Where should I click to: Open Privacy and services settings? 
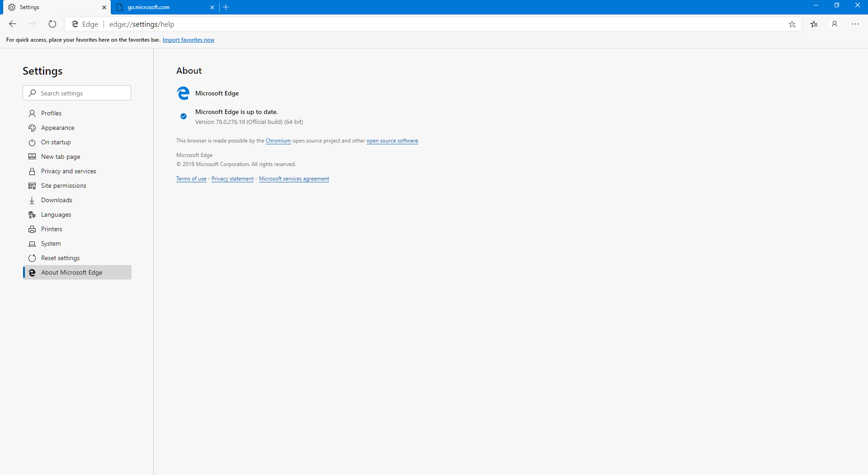(x=77, y=171)
